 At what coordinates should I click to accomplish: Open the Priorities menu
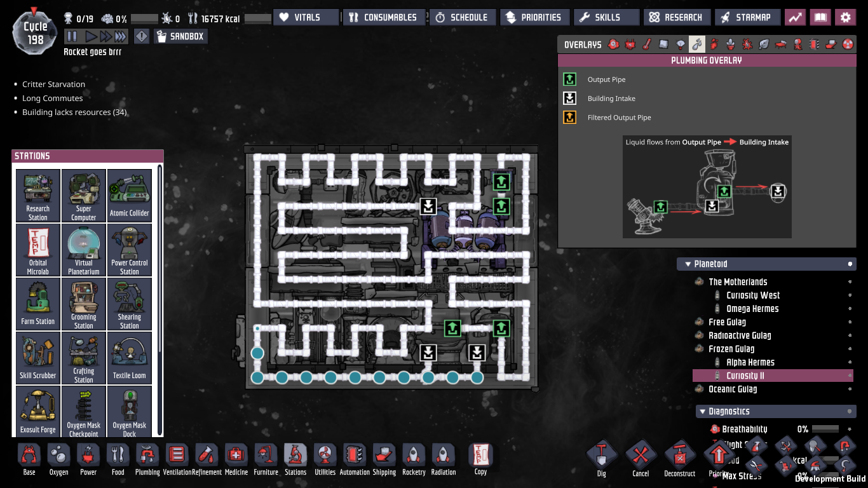click(534, 17)
